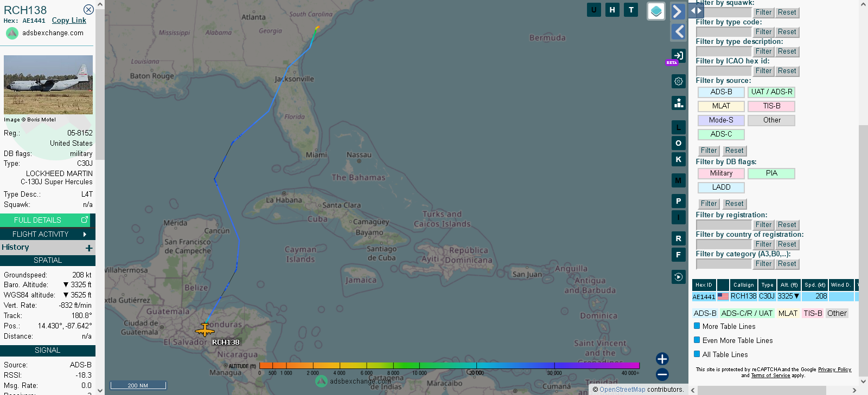The image size is (868, 395).
Task: Open the map layers selector icon
Action: (656, 11)
